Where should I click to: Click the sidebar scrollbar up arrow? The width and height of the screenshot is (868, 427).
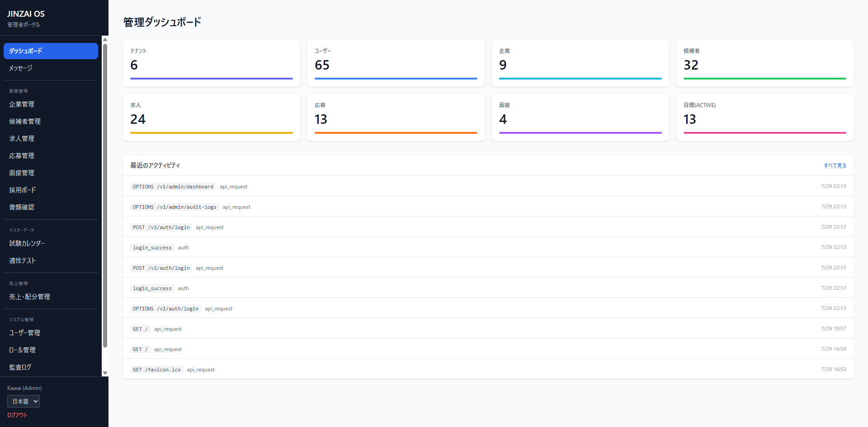click(x=105, y=39)
